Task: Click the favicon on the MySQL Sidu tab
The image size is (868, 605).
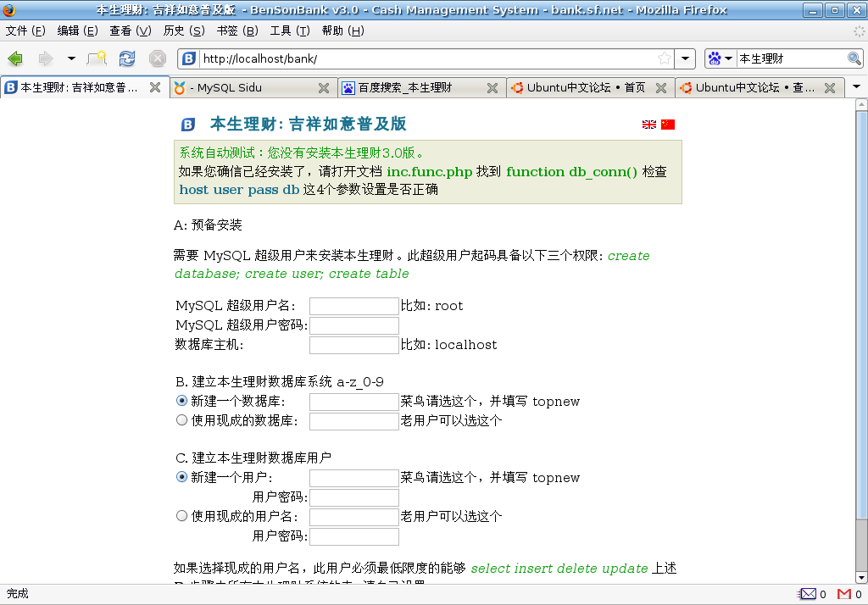Action: pyautogui.click(x=180, y=87)
